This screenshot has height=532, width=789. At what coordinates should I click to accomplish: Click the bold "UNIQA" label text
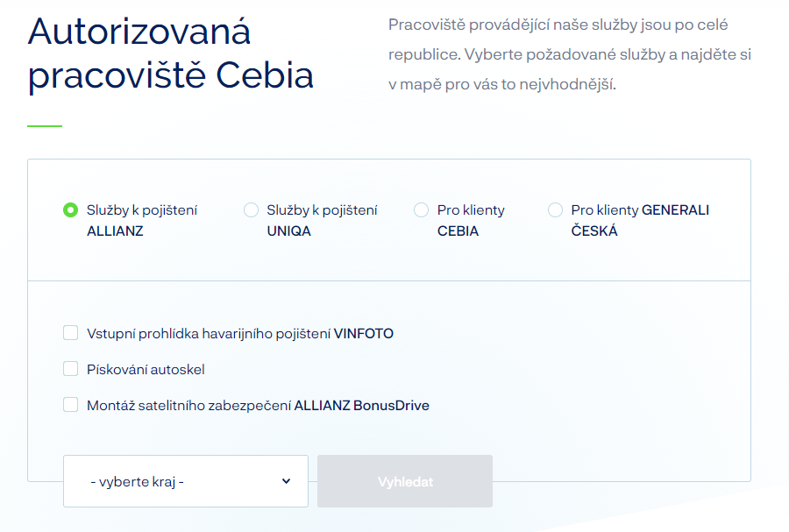289,232
